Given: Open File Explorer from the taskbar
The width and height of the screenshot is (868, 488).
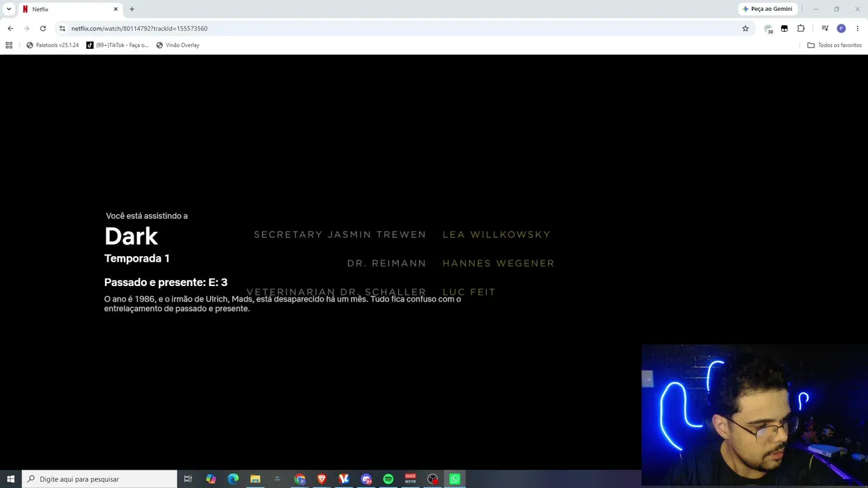Looking at the screenshot, I should (255, 479).
